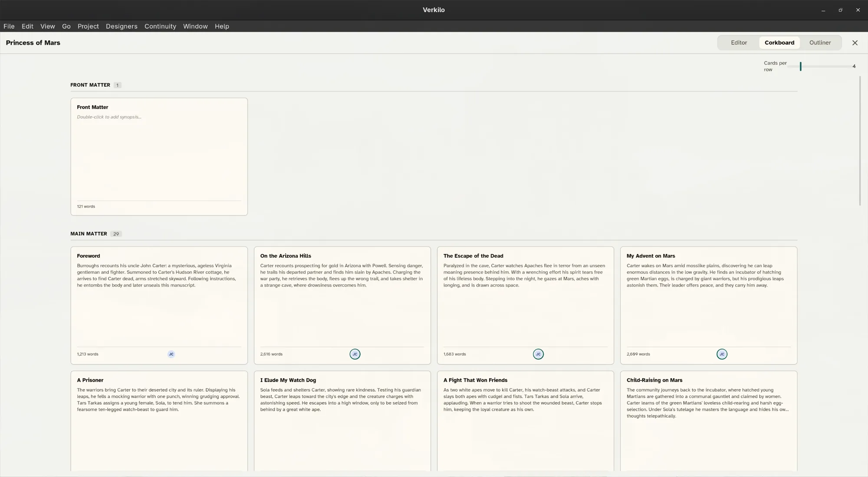Select The Escape of the Dead card

click(526, 306)
